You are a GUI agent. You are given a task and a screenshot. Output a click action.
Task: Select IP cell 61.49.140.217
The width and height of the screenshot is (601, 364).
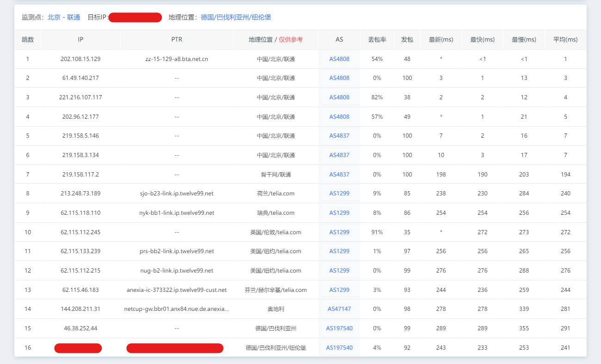80,78
